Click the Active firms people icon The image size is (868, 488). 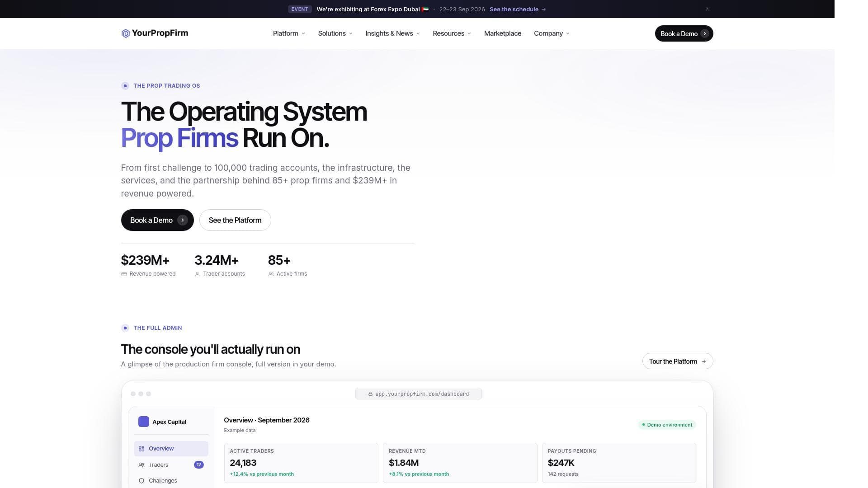tap(271, 274)
